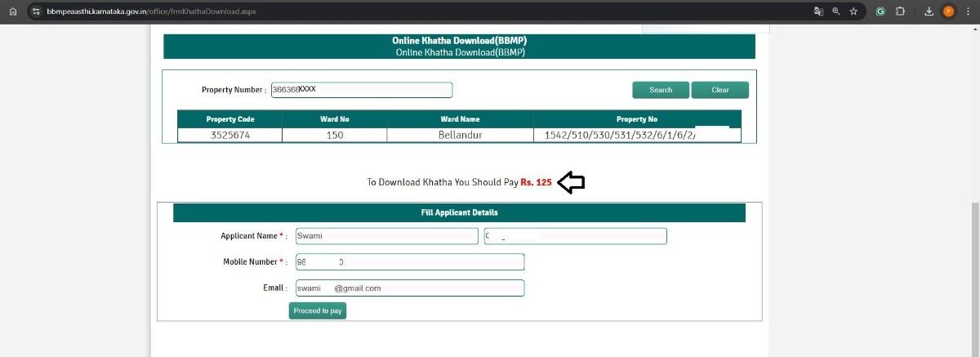This screenshot has width=980, height=357.
Task: Bookmark this page with star icon
Action: (x=853, y=11)
